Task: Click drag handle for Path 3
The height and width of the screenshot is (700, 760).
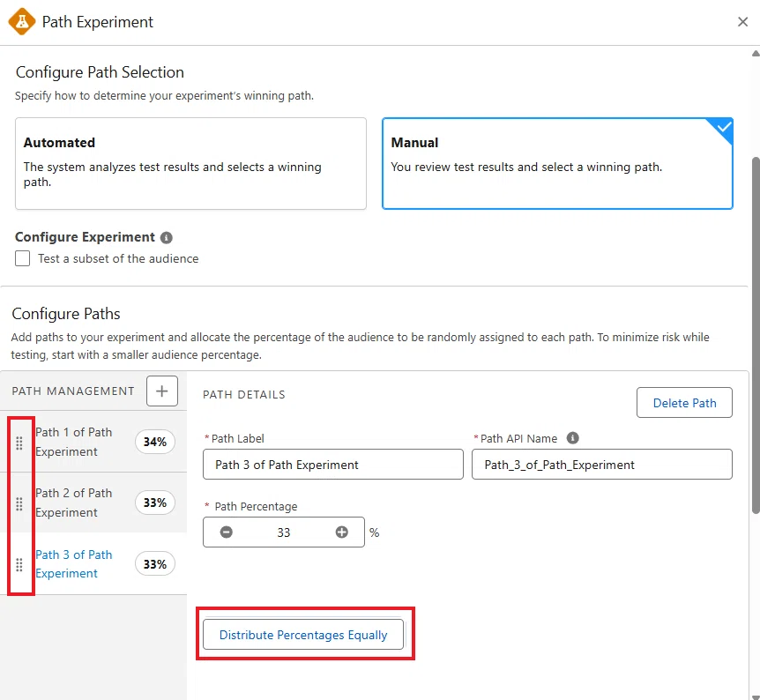Action: click(19, 565)
